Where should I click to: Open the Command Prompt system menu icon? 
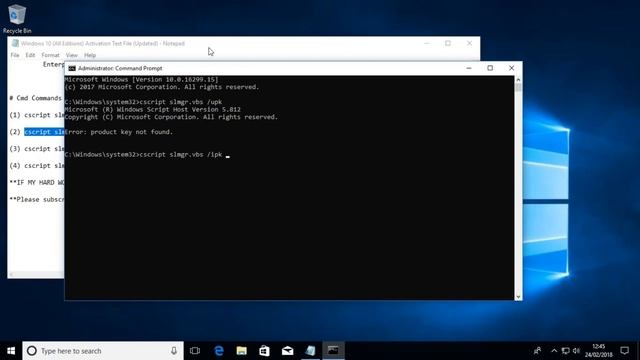point(72,68)
